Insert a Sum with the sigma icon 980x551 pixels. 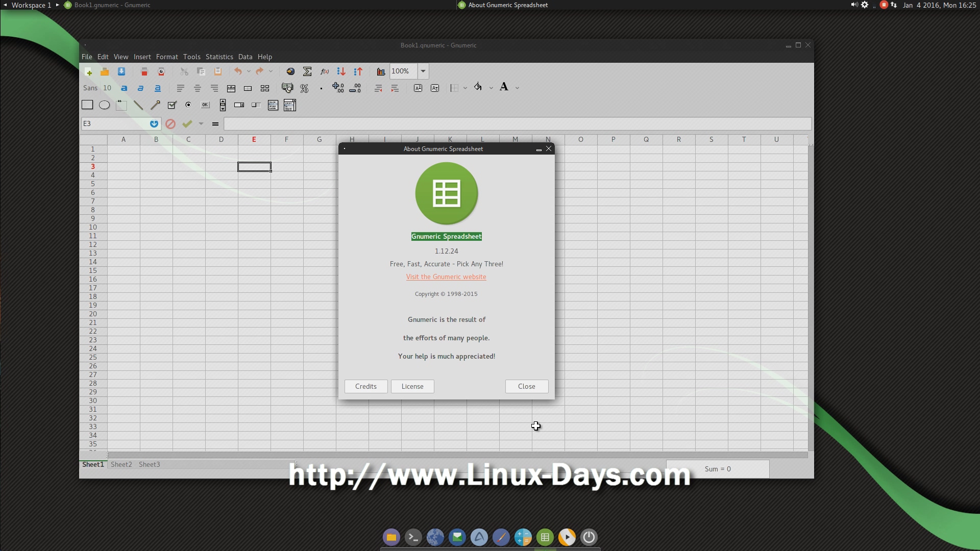(x=307, y=71)
